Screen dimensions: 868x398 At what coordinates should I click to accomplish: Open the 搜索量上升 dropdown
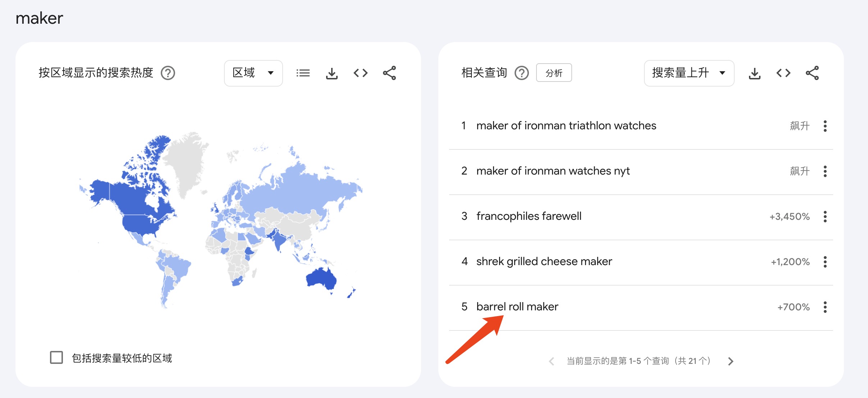(x=689, y=73)
